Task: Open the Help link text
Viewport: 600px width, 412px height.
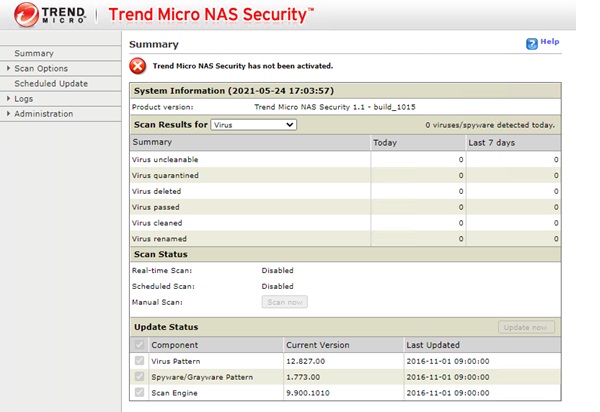Action: (x=550, y=41)
